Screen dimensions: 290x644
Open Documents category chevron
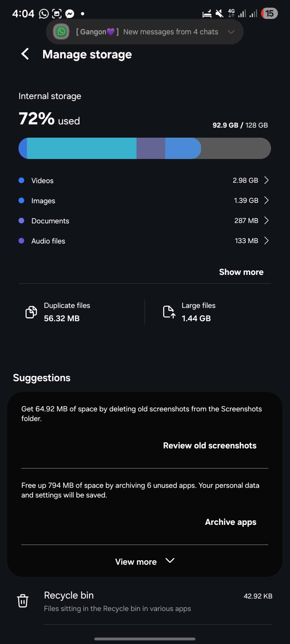point(266,221)
